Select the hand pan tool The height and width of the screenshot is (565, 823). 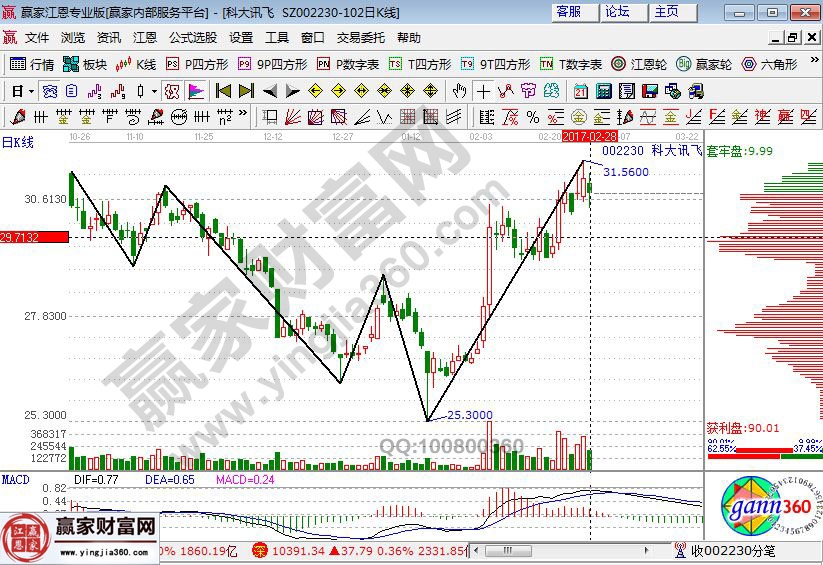[x=459, y=91]
